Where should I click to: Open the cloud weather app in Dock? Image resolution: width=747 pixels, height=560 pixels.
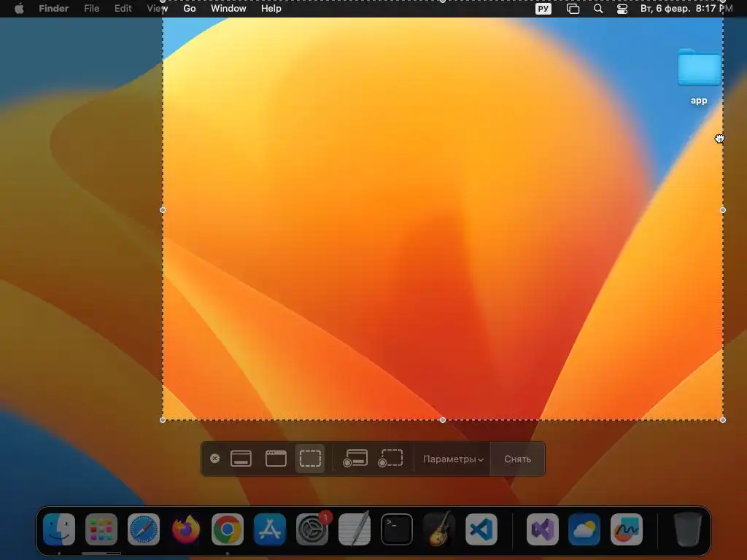(584, 529)
